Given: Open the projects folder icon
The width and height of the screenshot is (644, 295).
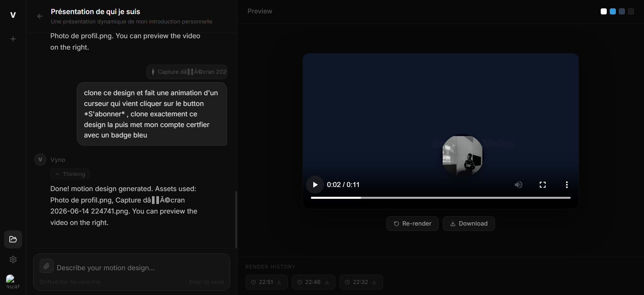Looking at the screenshot, I should [13, 239].
